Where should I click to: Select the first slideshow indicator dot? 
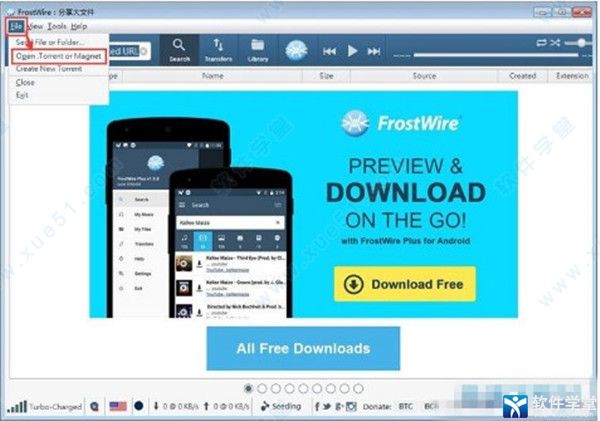coord(249,387)
